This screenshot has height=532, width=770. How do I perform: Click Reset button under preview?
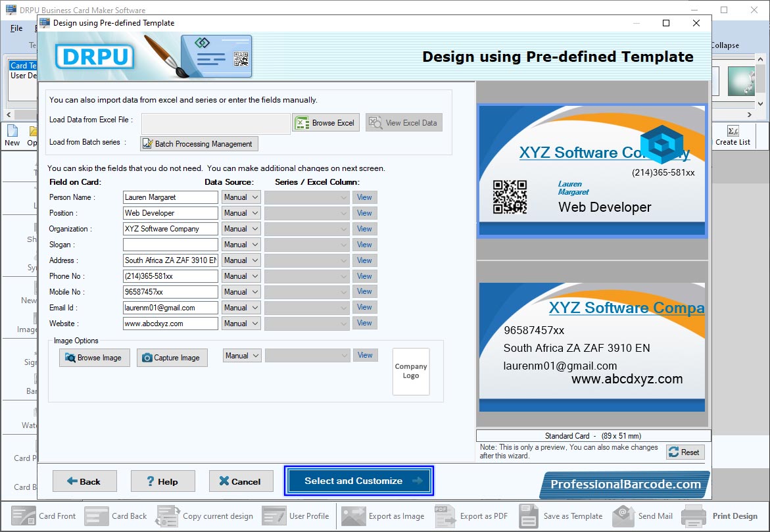pyautogui.click(x=685, y=452)
